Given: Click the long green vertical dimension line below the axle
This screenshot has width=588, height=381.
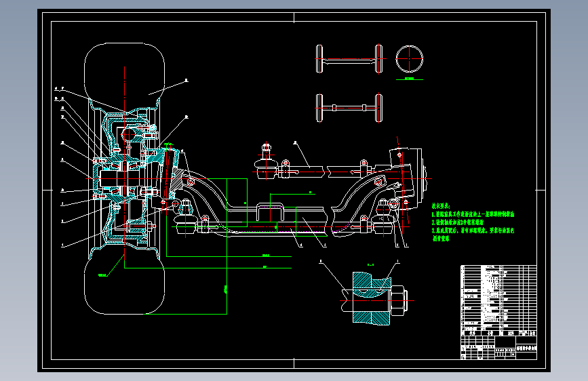Looking at the screenshot, I should pos(227,246).
